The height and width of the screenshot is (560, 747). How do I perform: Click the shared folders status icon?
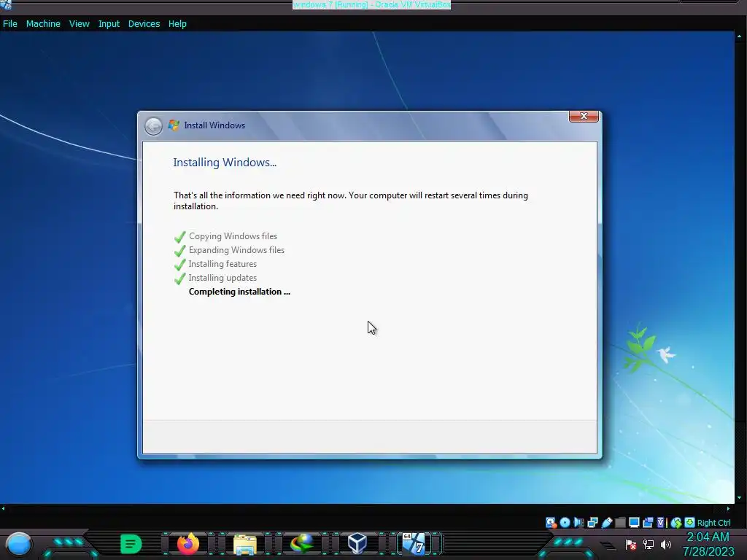click(x=620, y=523)
